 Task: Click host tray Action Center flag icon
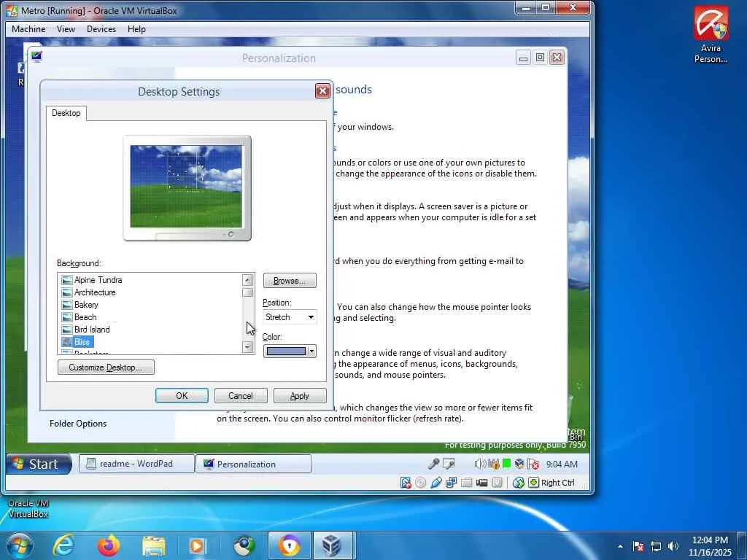[638, 546]
